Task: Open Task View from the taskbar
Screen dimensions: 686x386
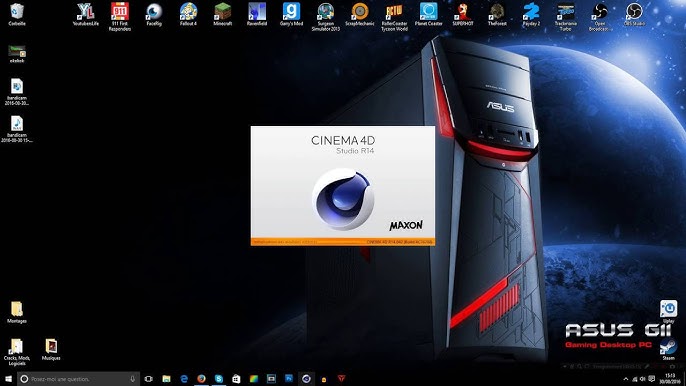Action: click(149, 379)
